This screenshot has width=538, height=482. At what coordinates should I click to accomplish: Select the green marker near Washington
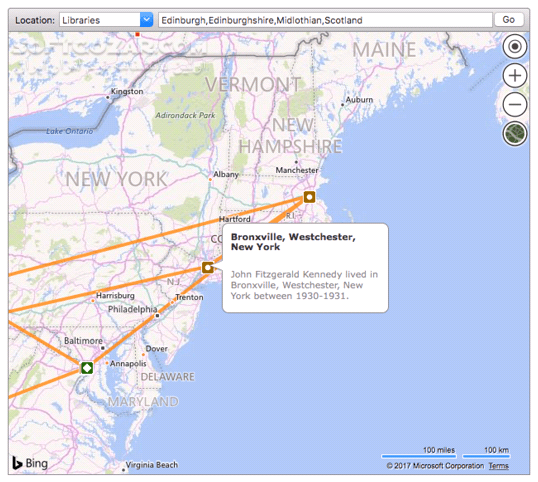87,368
